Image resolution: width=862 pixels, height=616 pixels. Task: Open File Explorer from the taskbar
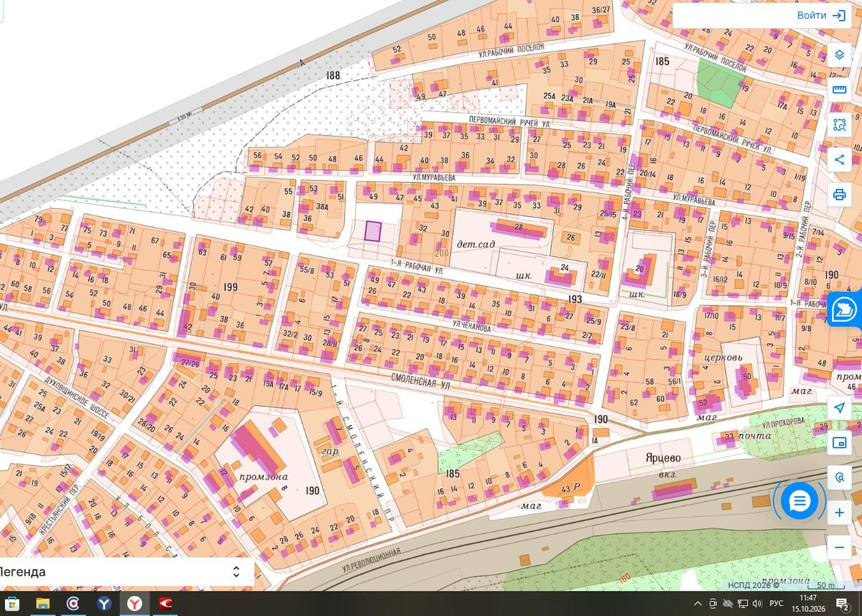point(42,604)
